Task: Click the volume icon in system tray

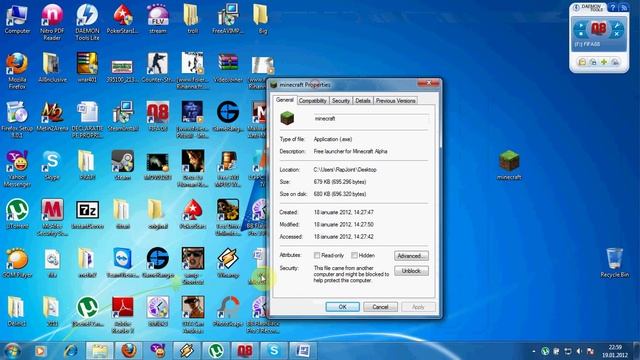Action: 579,351
